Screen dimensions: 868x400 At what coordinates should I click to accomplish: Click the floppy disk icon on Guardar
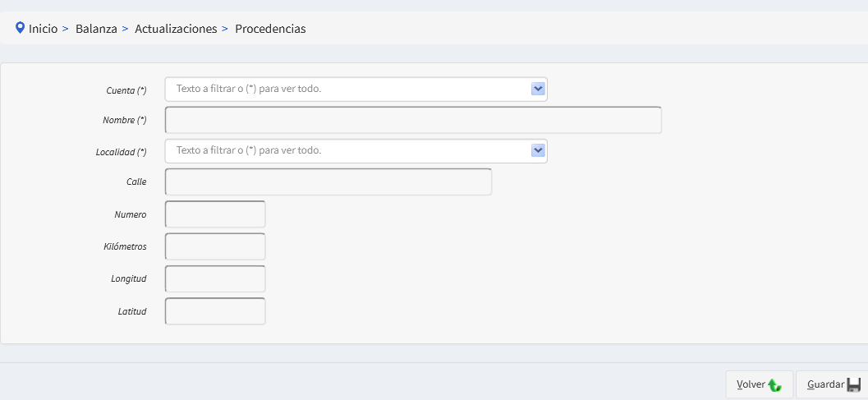(x=853, y=384)
